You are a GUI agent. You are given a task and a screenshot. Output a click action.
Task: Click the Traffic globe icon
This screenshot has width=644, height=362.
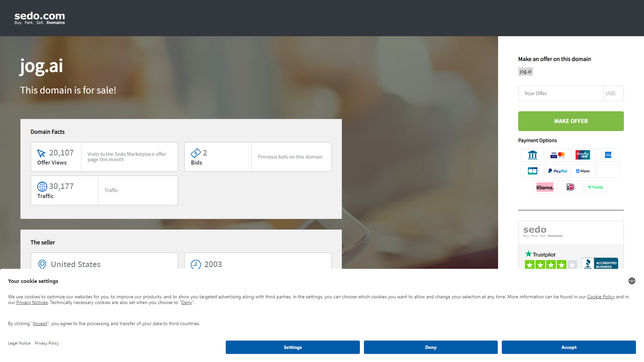click(x=42, y=186)
